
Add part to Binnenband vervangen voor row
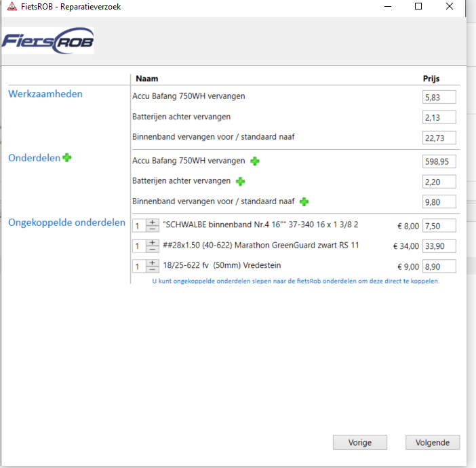[x=304, y=201]
